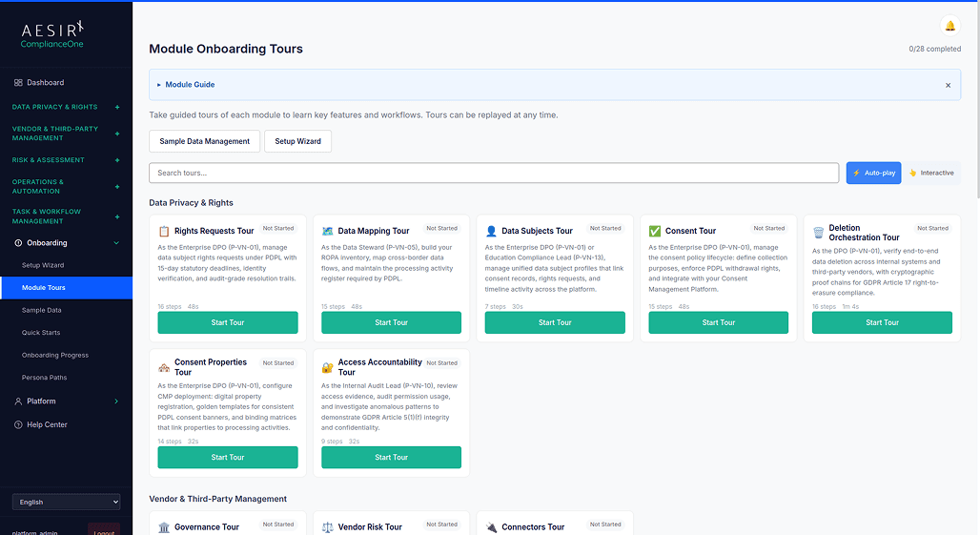Open the English language dropdown
The width and height of the screenshot is (980, 535).
pos(66,502)
